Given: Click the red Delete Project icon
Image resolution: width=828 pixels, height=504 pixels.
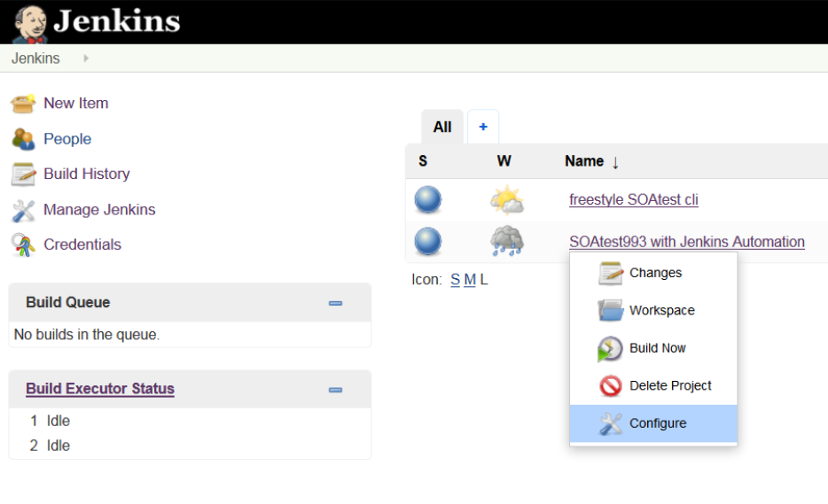Looking at the screenshot, I should coord(611,386).
